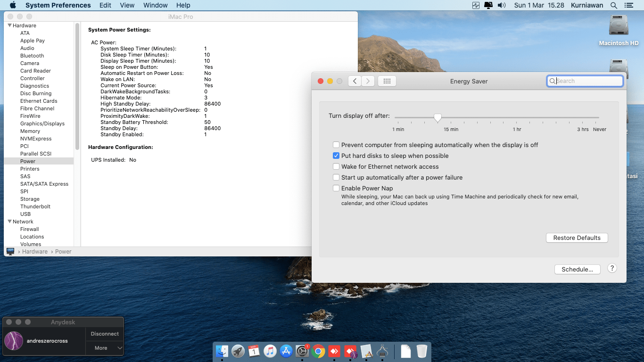
Task: Open the View menu
Action: pos(127,5)
